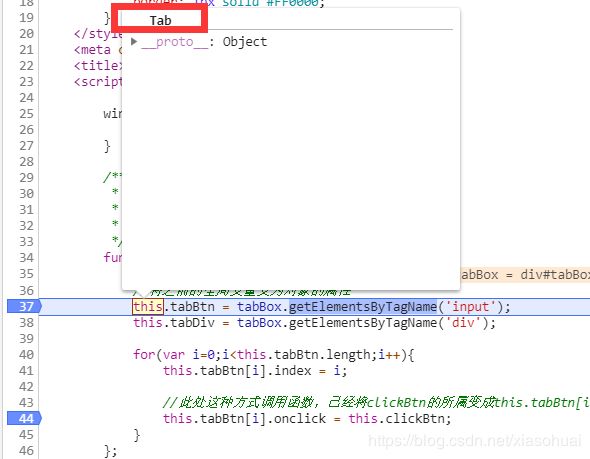Viewport: 590px width, 459px height.
Task: Expand the __proto__: Object entry
Action: [x=134, y=41]
